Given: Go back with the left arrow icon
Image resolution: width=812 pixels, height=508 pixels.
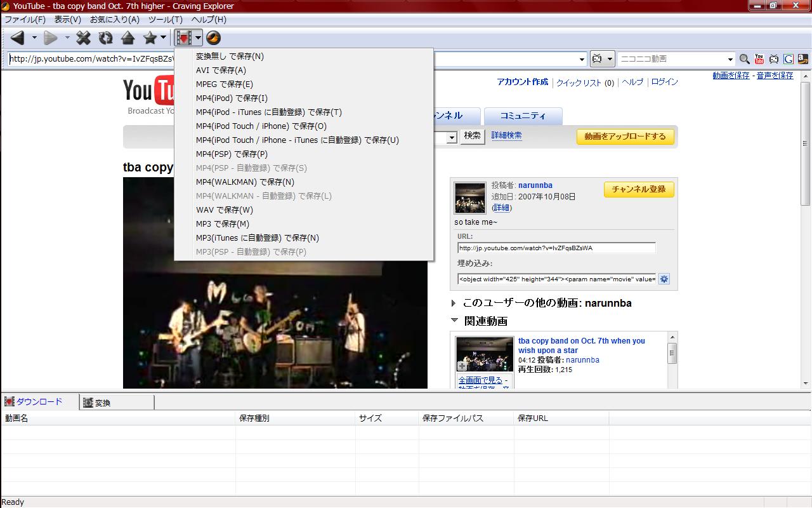Looking at the screenshot, I should tap(18, 38).
